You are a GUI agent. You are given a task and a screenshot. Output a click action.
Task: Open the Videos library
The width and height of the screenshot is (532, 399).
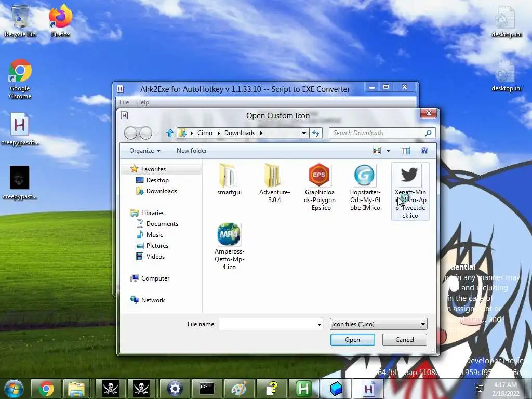[155, 257]
